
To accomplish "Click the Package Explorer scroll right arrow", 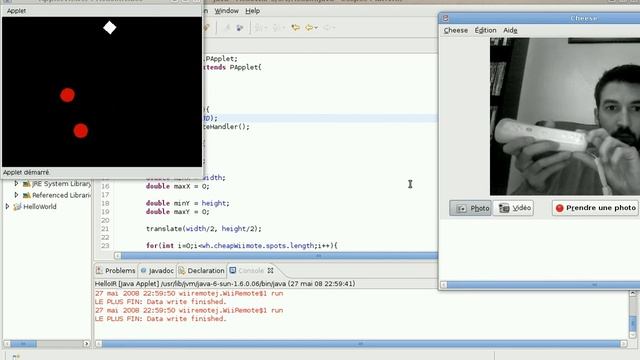I will [x=86, y=344].
